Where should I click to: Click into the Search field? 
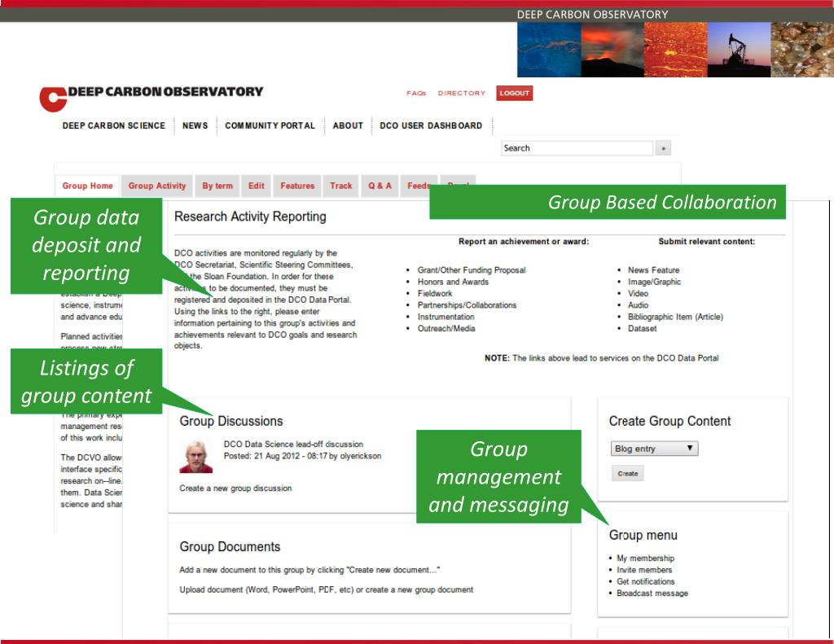pos(577,148)
